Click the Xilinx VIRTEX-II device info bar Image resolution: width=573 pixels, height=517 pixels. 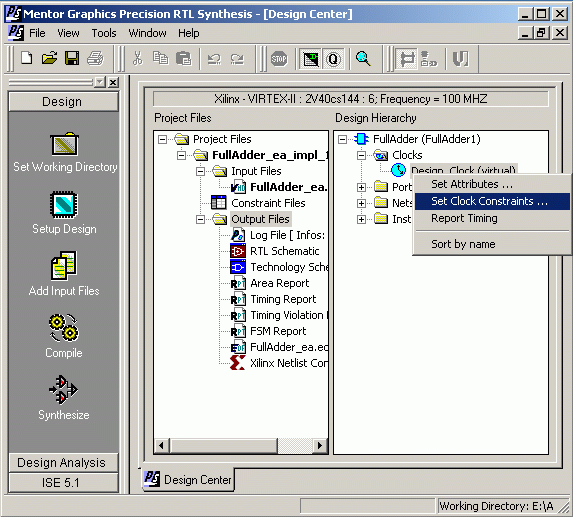pos(350,99)
